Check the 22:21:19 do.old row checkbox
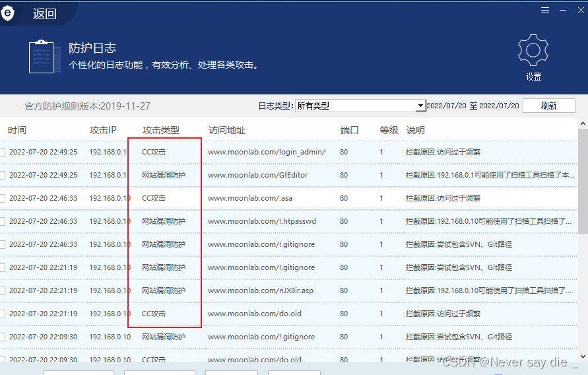The width and height of the screenshot is (588, 375). (2, 314)
